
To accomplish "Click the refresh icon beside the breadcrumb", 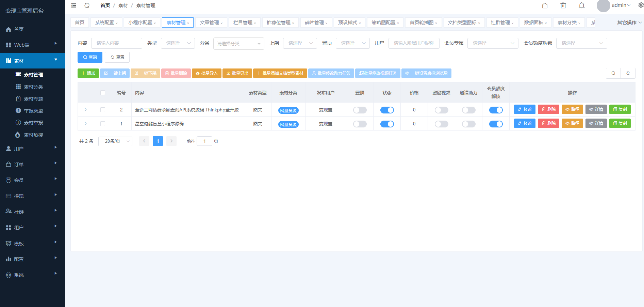I will pyautogui.click(x=87, y=5).
